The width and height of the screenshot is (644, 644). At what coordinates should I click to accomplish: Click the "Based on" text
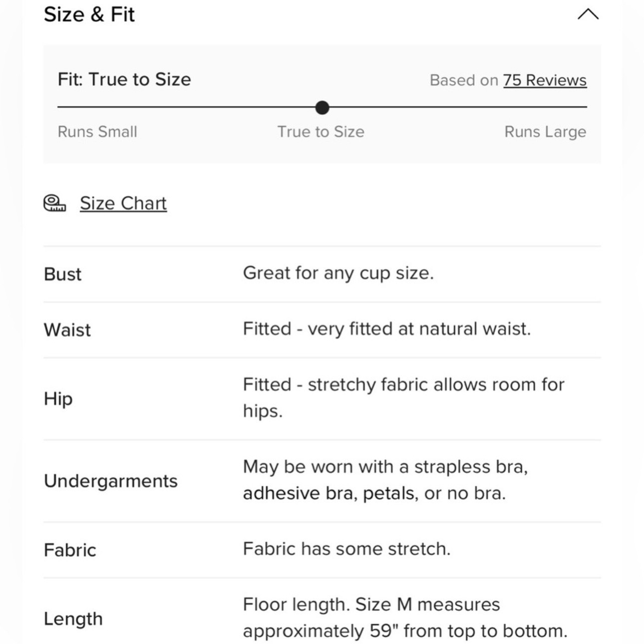(464, 80)
